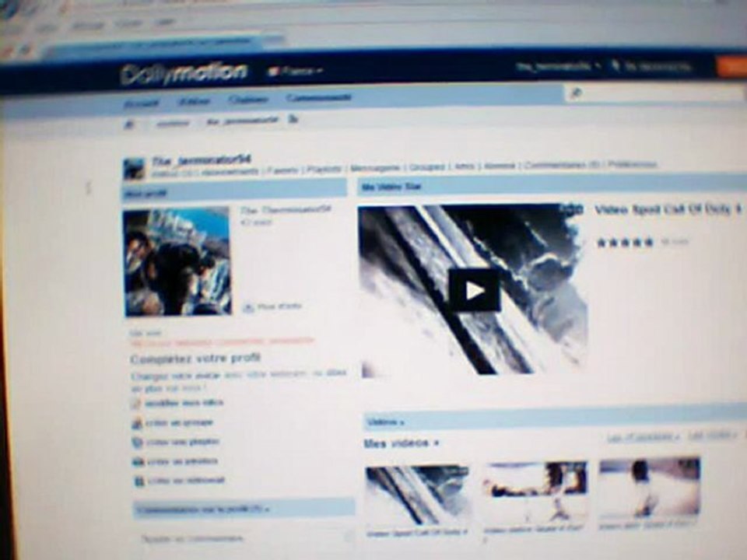Click the créer un groupe icon
Screen dimensions: 747x560
pos(137,423)
